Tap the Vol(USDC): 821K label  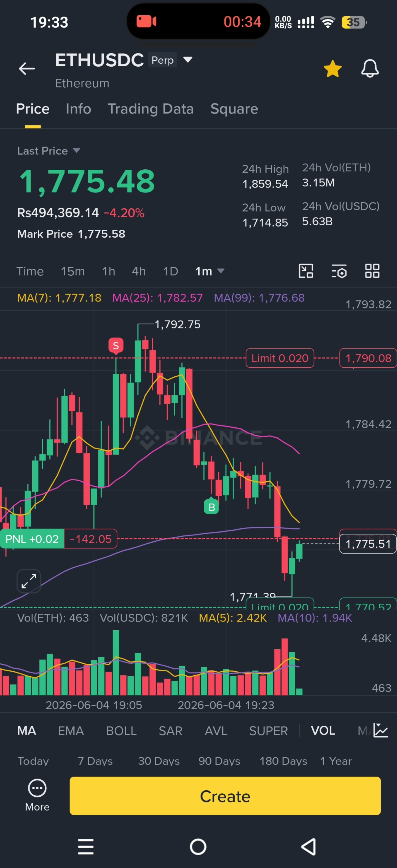(144, 618)
